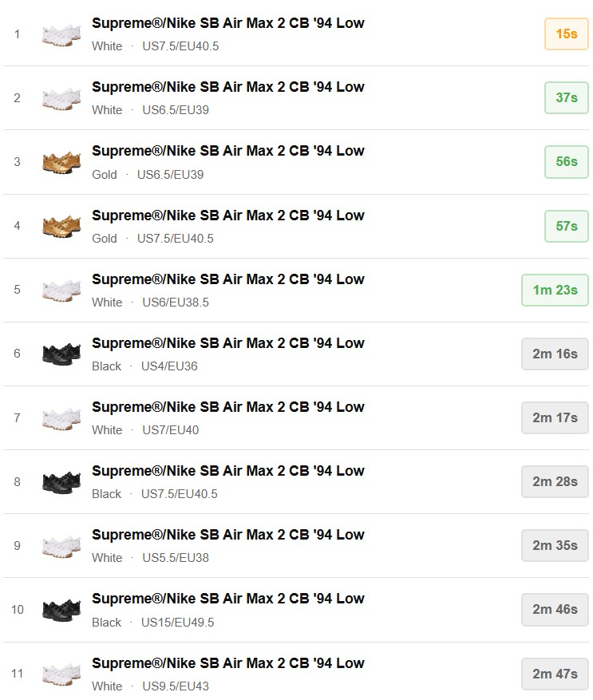Click the Gold US7.5/EU40.5 variant label
Viewport: 593px width, 700px height.
[152, 239]
